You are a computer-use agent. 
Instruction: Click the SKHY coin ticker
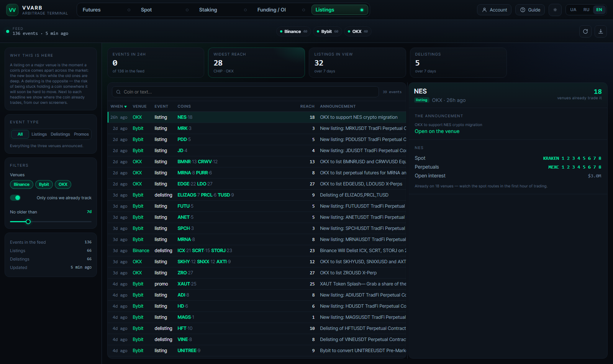[184, 262]
